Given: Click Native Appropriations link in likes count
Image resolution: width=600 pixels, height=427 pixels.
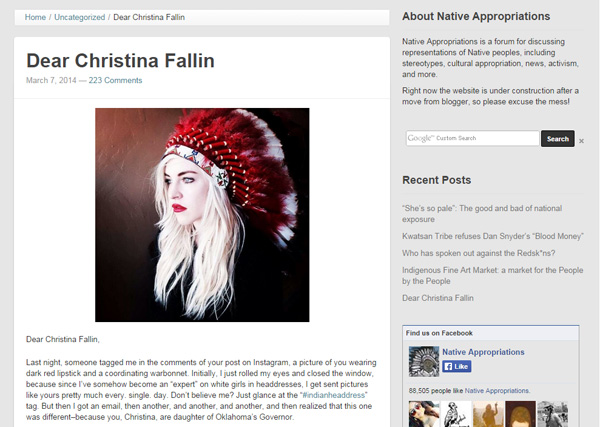Looking at the screenshot, I should [x=497, y=391].
